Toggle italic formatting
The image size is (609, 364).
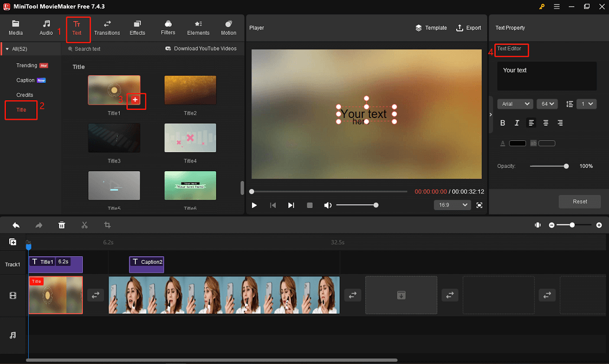(x=516, y=123)
